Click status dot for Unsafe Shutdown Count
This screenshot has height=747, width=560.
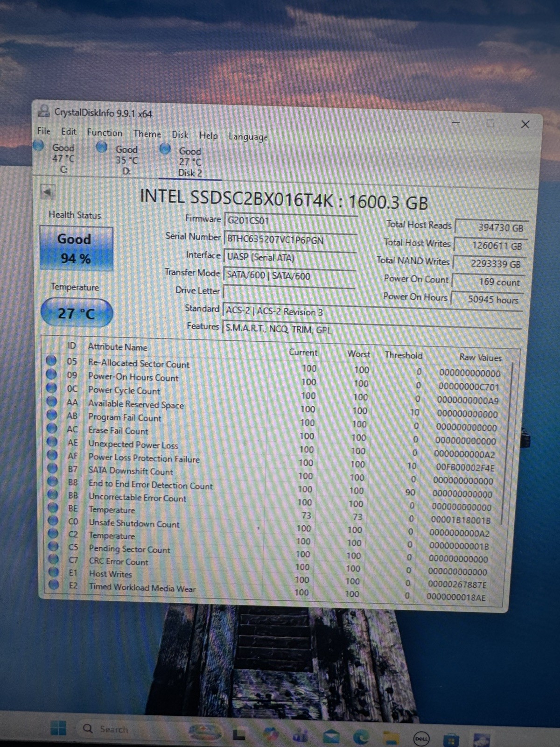coord(53,521)
